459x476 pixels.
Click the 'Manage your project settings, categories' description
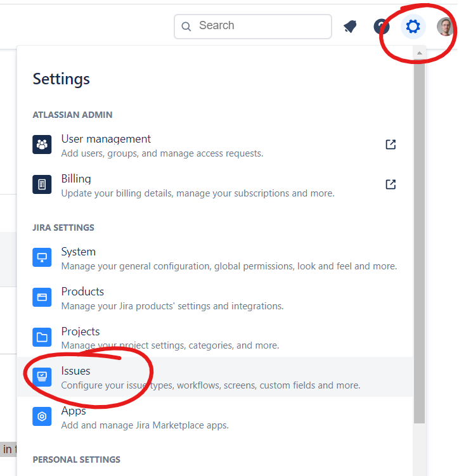(x=170, y=345)
